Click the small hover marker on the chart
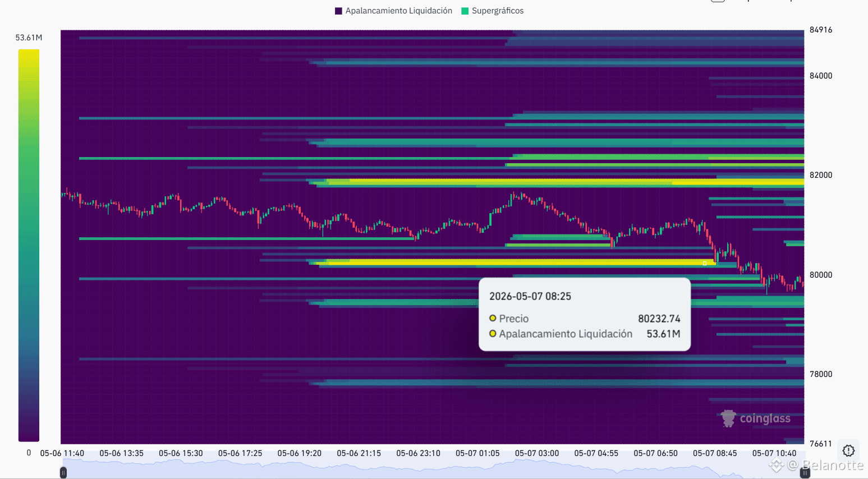The height and width of the screenshot is (479, 868). (x=705, y=263)
